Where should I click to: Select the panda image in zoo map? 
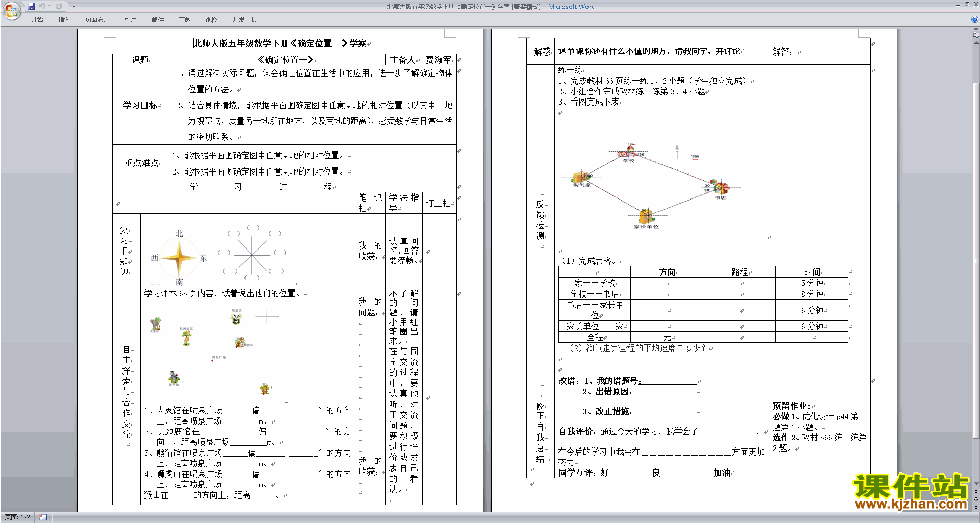pos(236,317)
